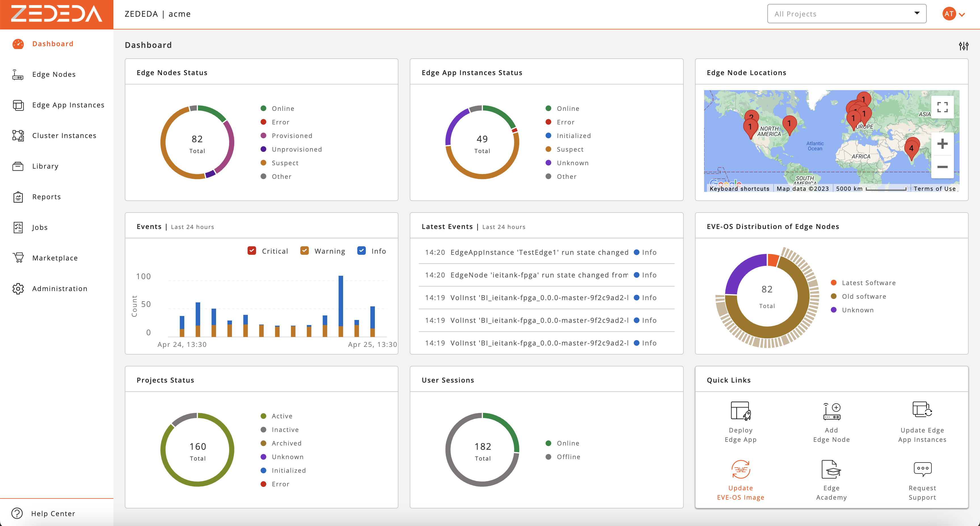Screen dimensions: 980x526
Task: Open Edge Nodes from the sidebar
Action: 54,74
